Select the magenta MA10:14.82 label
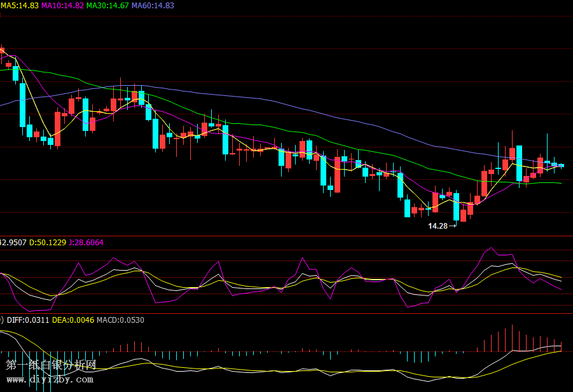The height and width of the screenshot is (392, 573). 62,5
